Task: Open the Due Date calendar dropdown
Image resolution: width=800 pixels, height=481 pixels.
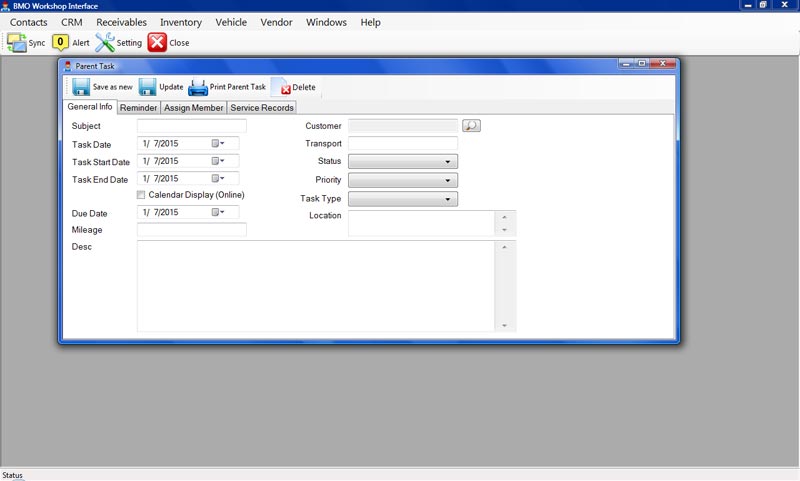Action: (218, 212)
